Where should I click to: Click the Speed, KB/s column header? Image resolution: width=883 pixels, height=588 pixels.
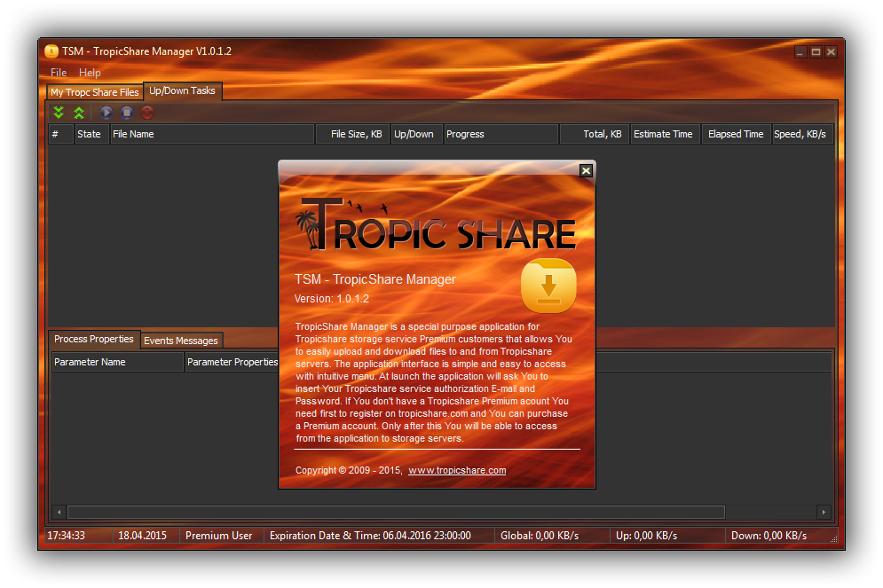coord(802,134)
